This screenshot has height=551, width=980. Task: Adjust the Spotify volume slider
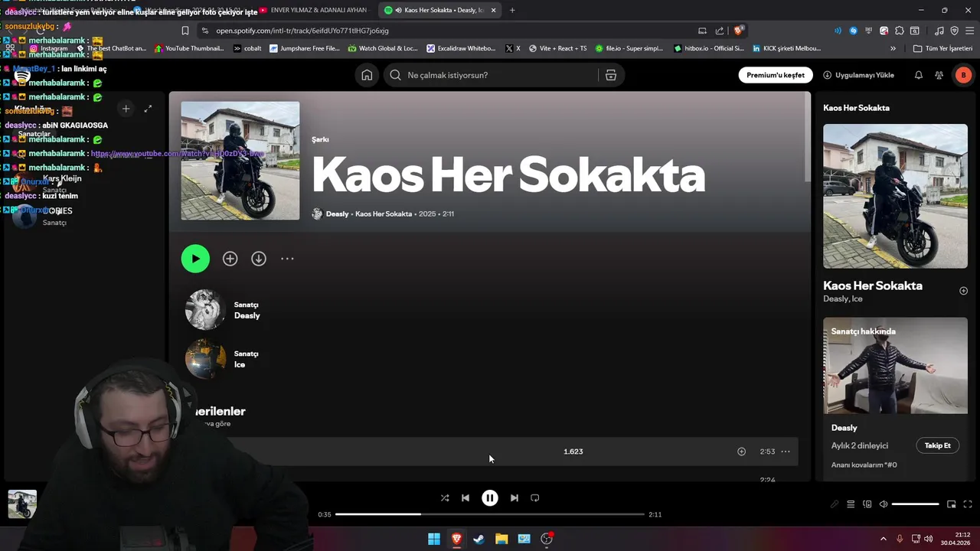click(x=916, y=504)
